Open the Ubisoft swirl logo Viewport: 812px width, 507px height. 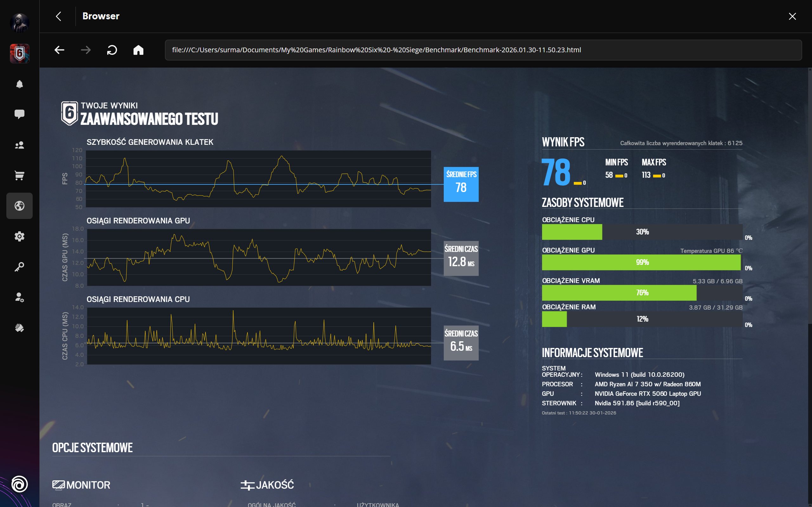click(19, 484)
